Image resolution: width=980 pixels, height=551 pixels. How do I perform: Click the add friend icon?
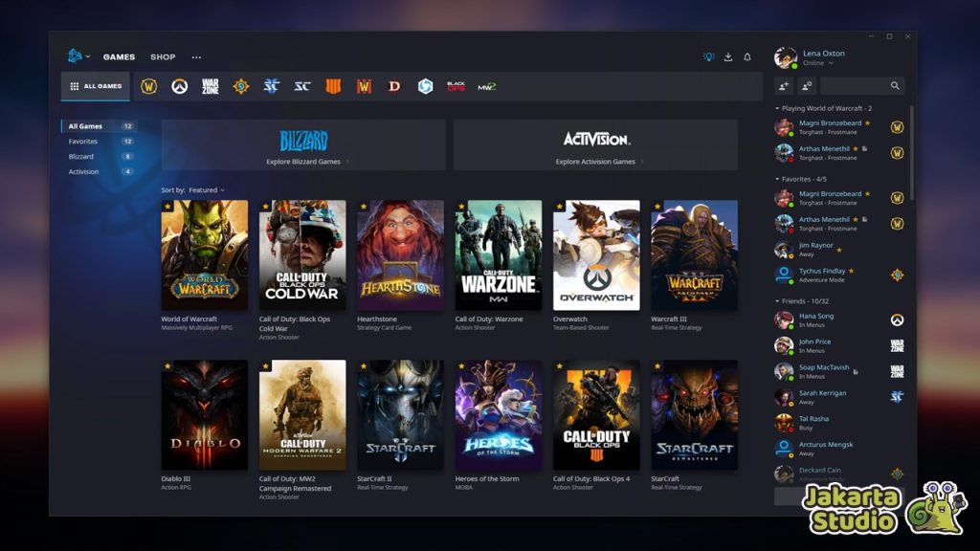(x=784, y=85)
